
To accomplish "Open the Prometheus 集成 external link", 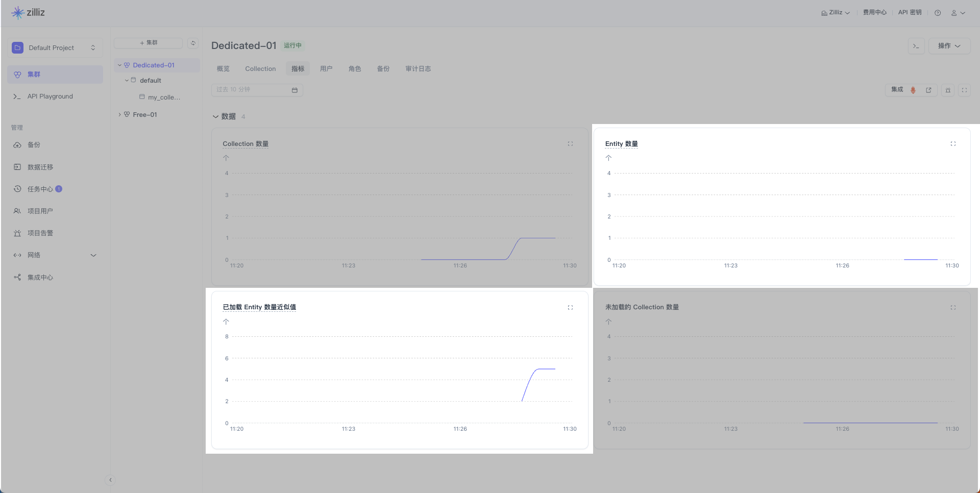I will coord(928,90).
